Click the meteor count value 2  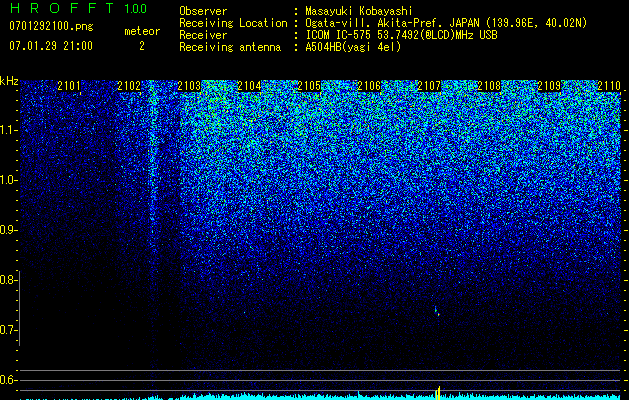[x=142, y=46]
